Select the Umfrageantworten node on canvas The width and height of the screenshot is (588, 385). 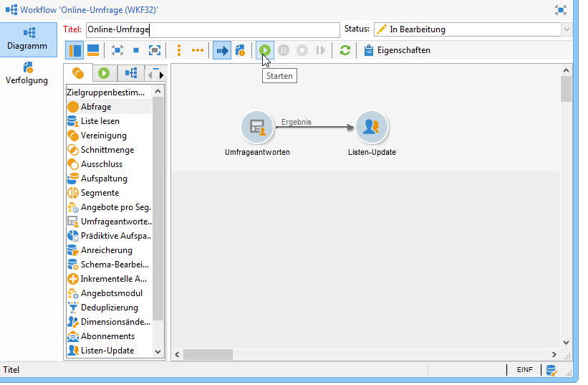click(257, 128)
